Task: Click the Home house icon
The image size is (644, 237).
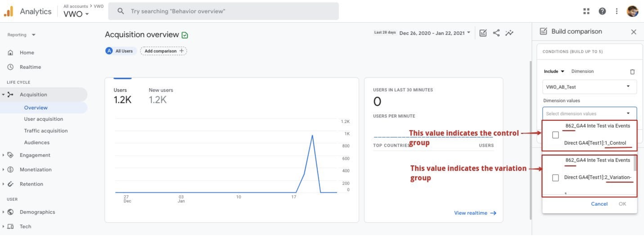Action: pos(10,53)
